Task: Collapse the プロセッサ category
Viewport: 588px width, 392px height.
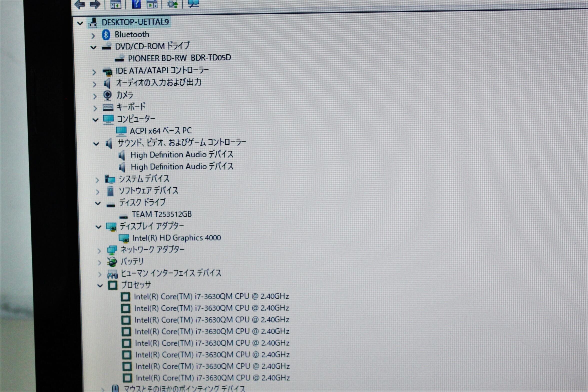Action: pyautogui.click(x=100, y=286)
